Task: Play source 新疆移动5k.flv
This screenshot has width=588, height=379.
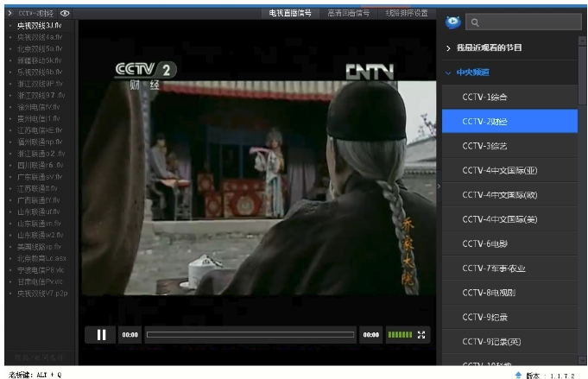Action: pyautogui.click(x=40, y=60)
